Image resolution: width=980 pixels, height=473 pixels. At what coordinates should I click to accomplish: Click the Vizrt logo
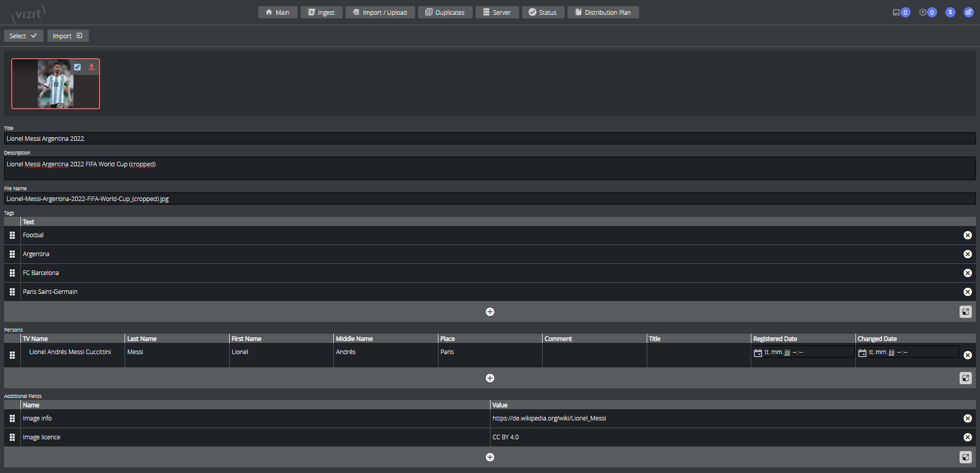pyautogui.click(x=28, y=14)
